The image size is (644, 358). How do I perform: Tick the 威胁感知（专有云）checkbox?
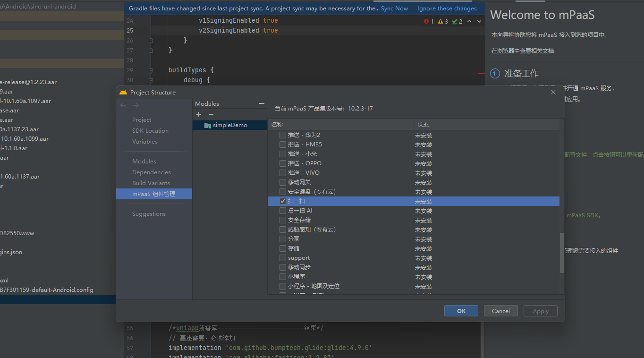pyautogui.click(x=283, y=230)
